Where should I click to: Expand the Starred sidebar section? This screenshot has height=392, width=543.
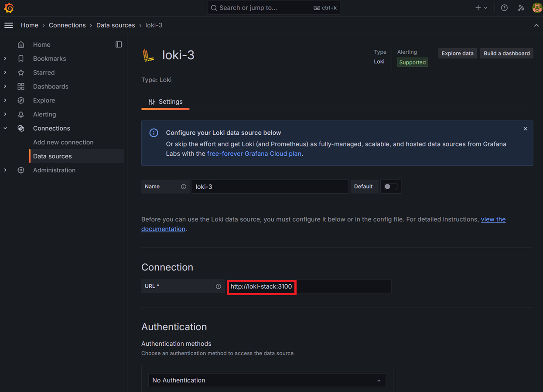pyautogui.click(x=5, y=72)
